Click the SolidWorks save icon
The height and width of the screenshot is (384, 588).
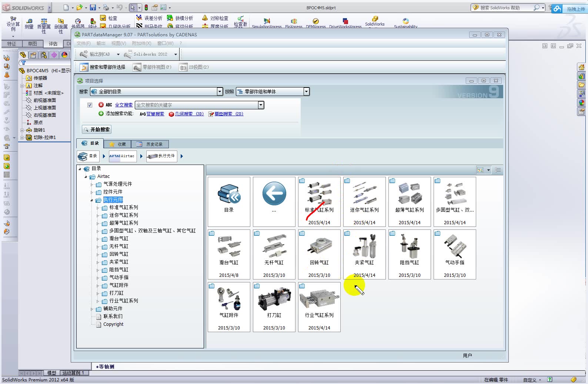point(93,7)
